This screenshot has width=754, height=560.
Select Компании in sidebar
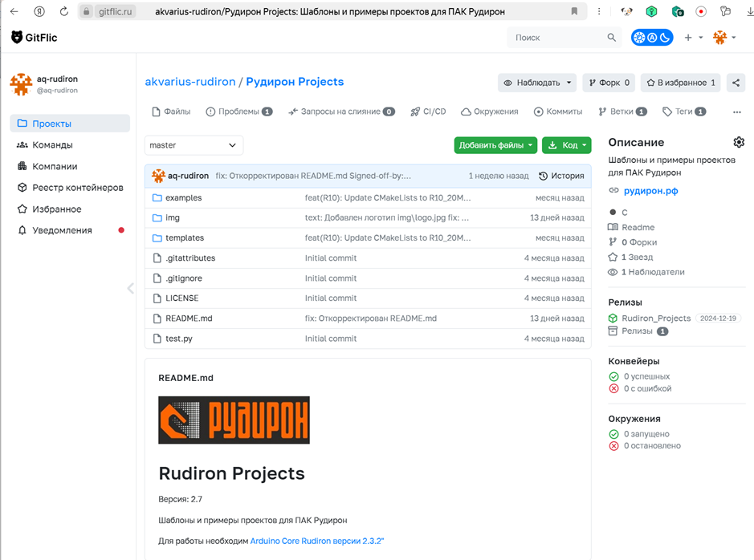pos(70,166)
